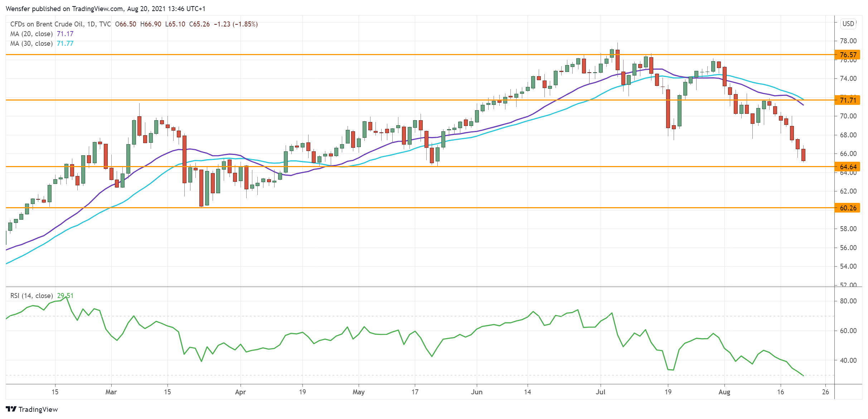Click the MA (20, close) legend entry
The width and height of the screenshot is (868, 419).
[x=31, y=34]
